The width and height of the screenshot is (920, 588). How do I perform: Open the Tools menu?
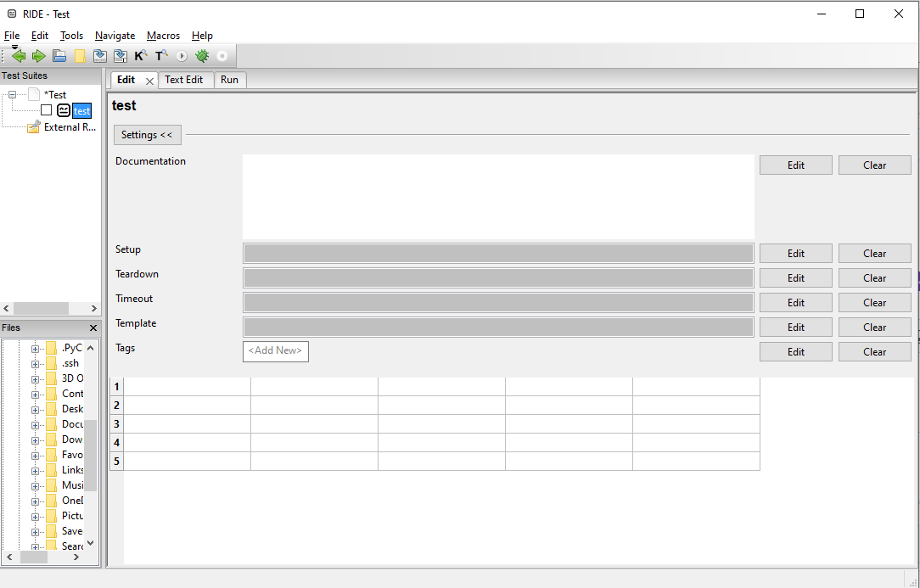point(71,36)
